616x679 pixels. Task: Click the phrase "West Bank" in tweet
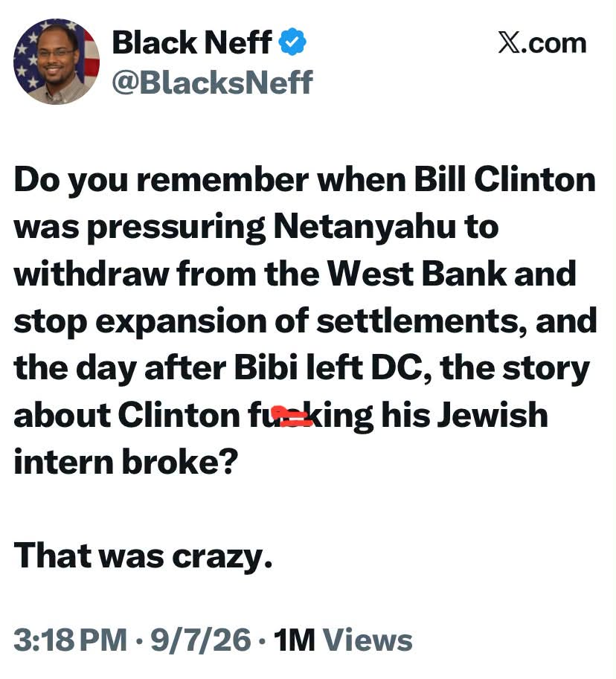tap(417, 274)
